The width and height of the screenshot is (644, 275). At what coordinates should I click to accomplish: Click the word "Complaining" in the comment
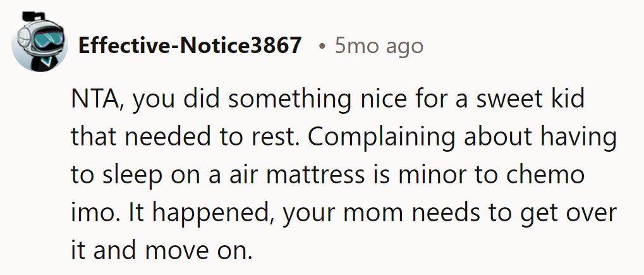393,137
